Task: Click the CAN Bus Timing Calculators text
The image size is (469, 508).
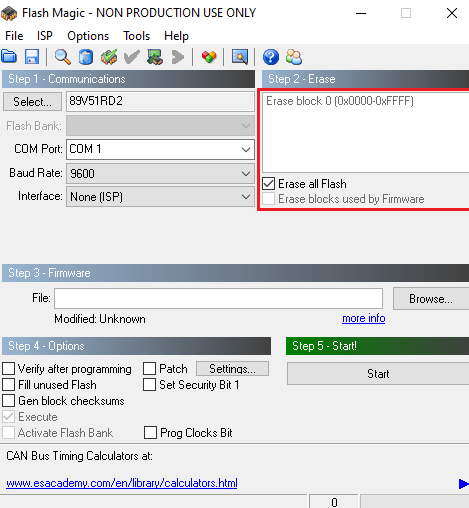Action: pyautogui.click(x=79, y=456)
